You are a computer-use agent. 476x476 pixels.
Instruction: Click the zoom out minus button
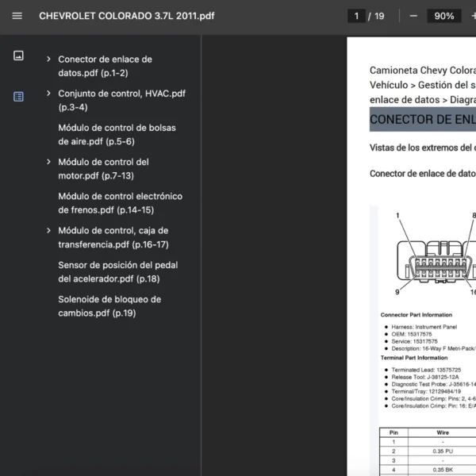413,16
